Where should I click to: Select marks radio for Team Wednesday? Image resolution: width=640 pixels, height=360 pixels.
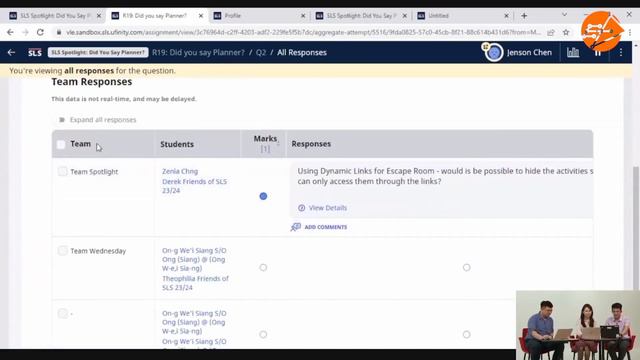tap(263, 267)
